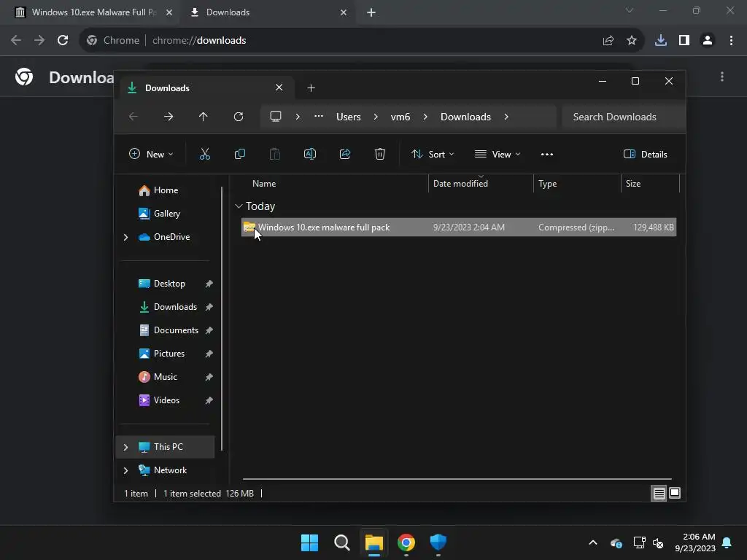Sort by Size column header
This screenshot has height=560, width=747.
(x=632, y=183)
